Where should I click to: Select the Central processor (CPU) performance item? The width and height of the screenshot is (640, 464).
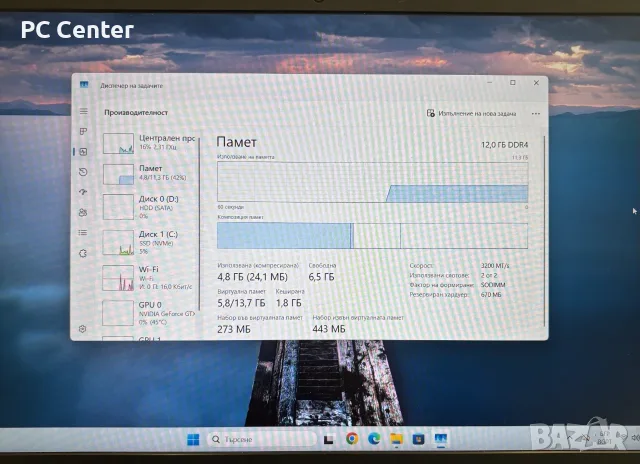point(149,143)
